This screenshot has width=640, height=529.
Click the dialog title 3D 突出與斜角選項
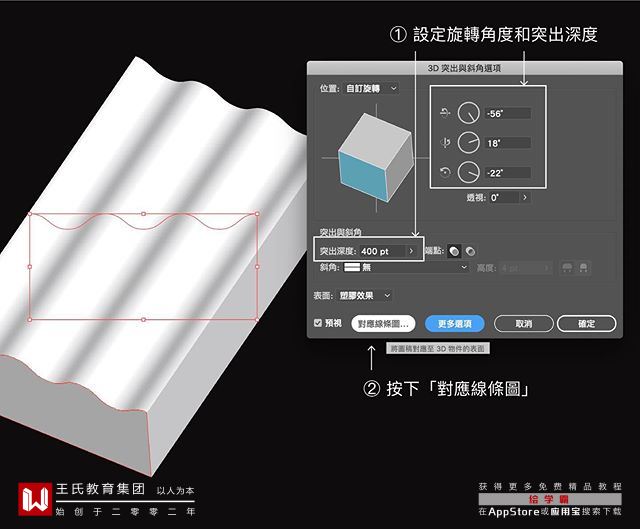coord(464,68)
